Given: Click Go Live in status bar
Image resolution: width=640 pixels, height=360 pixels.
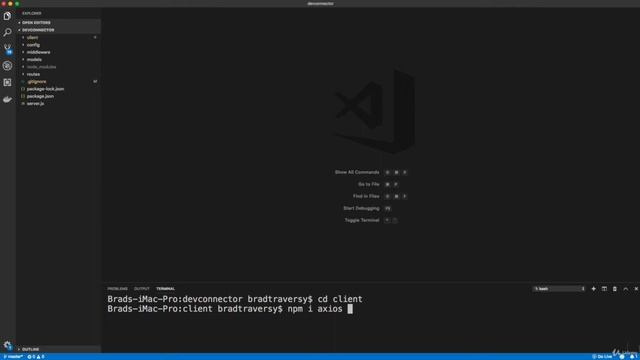Looking at the screenshot, I should [602, 357].
